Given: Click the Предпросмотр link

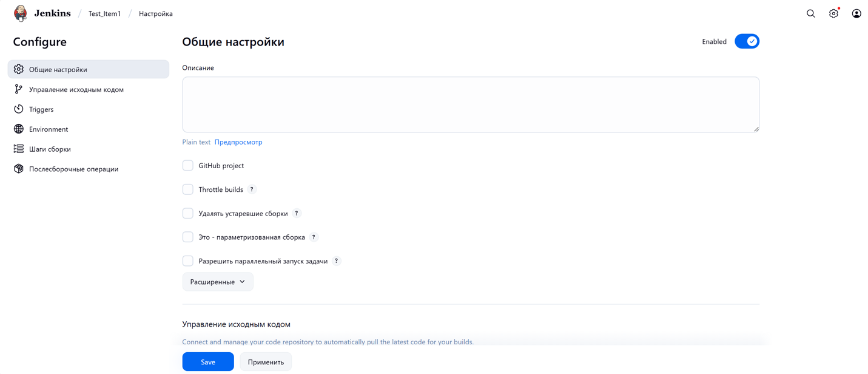Looking at the screenshot, I should 238,142.
